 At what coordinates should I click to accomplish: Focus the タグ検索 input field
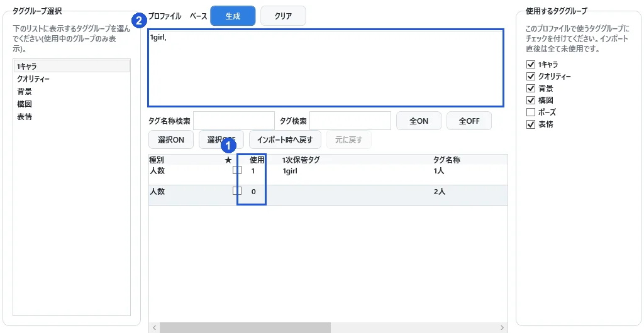(x=350, y=121)
